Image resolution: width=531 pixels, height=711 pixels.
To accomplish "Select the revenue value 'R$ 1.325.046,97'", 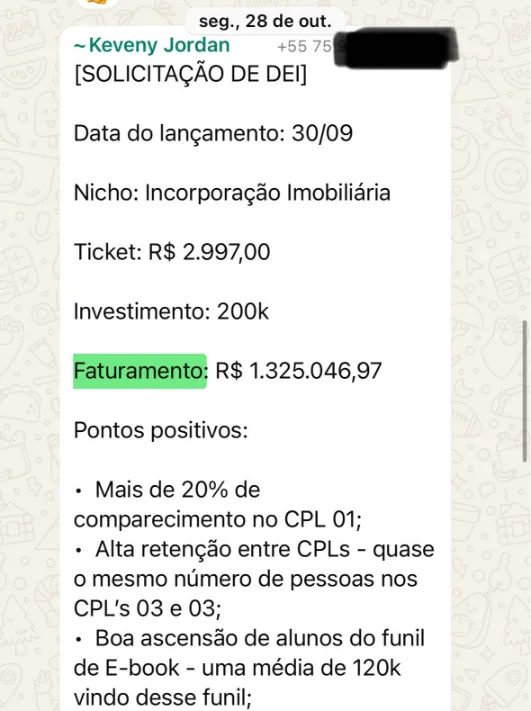I will [x=299, y=371].
